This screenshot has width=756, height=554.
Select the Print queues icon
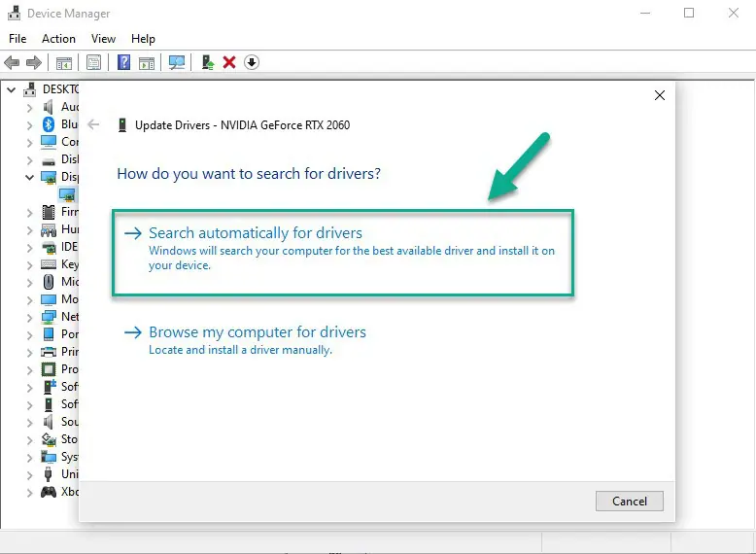49,352
